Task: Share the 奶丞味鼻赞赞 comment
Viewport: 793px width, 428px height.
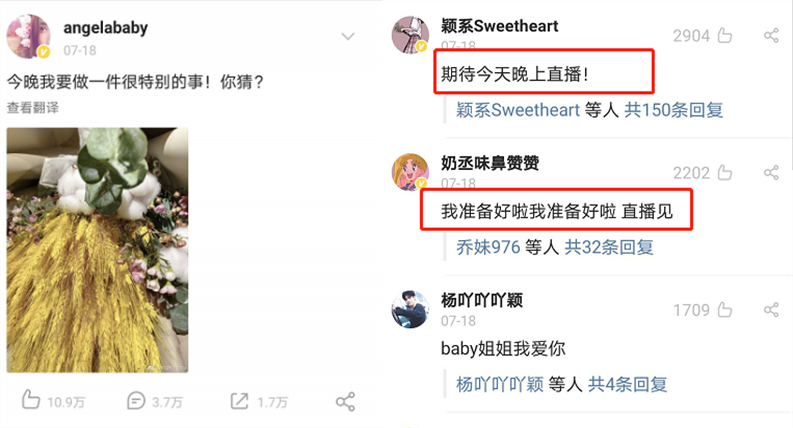Action: coord(771,173)
